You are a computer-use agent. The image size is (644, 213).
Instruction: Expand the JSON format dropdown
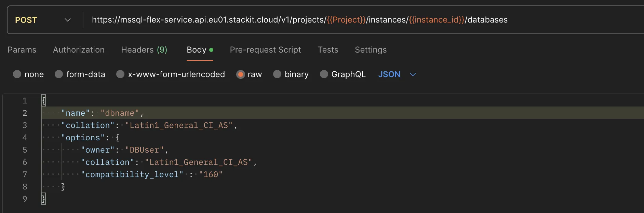pos(397,74)
